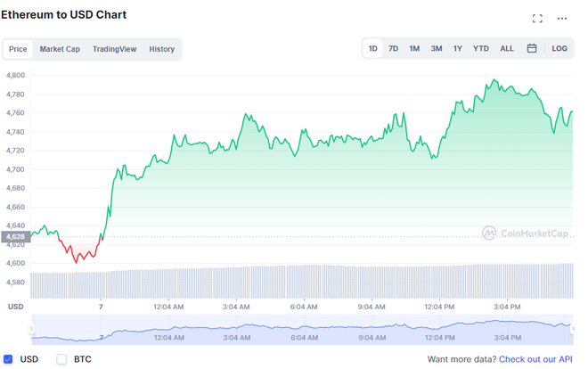Toggle LOG scale on the chart
The height and width of the screenshot is (369, 588).
pos(559,48)
